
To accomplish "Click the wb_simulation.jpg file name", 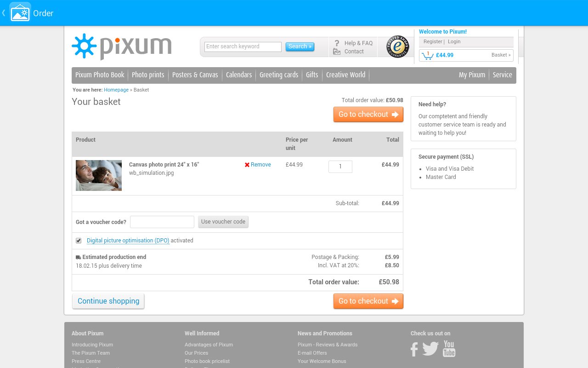I will pos(152,173).
